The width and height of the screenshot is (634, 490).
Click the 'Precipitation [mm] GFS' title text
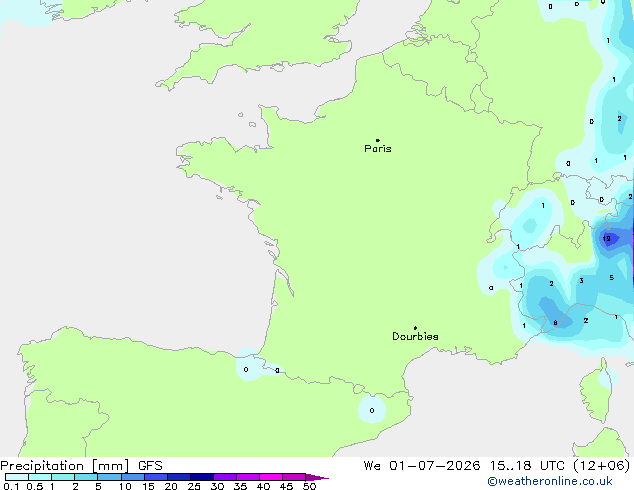pyautogui.click(x=81, y=466)
